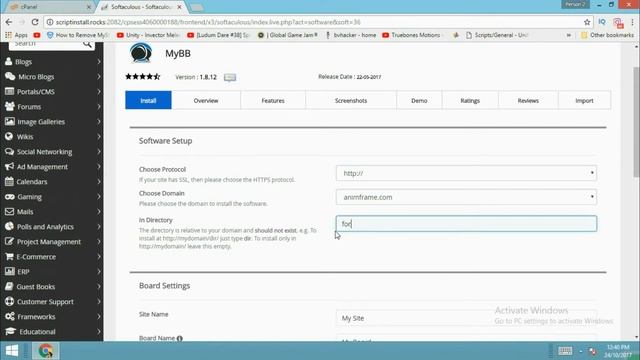
Task: Bookmark this page with the star icon
Action: coord(587,22)
